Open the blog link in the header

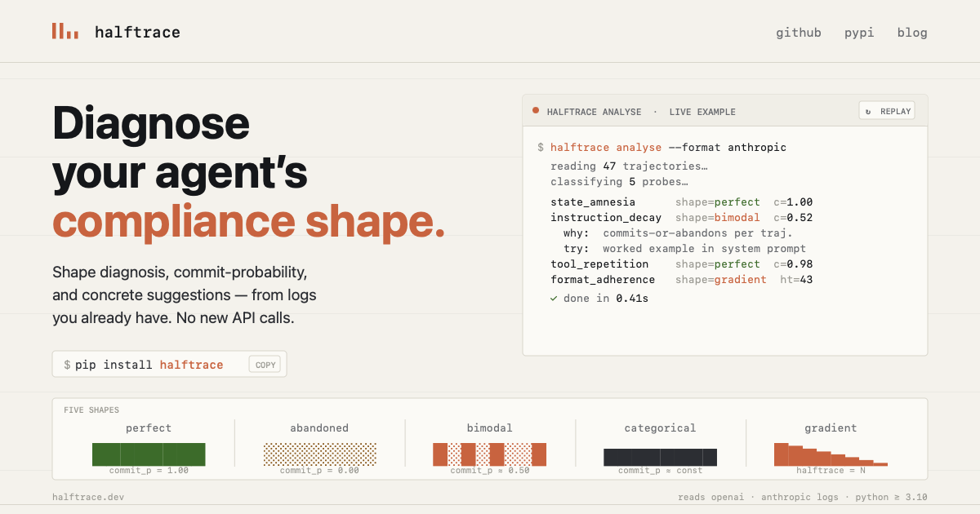[912, 33]
